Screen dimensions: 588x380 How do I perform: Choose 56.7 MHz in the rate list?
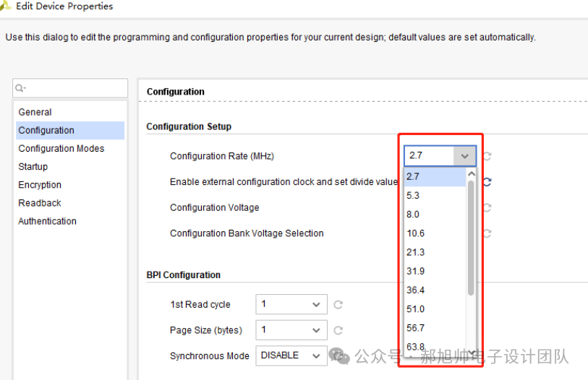tap(435, 328)
